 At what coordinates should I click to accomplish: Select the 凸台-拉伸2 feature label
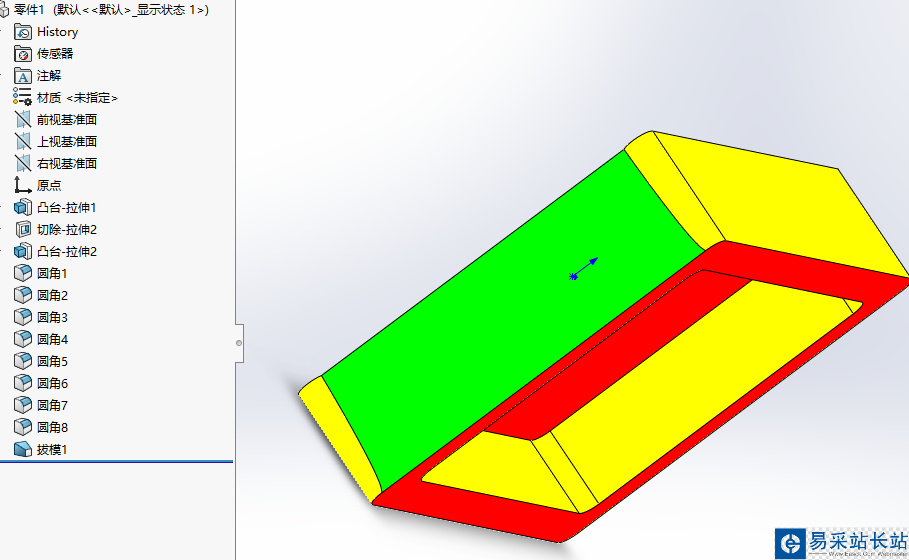pos(67,252)
